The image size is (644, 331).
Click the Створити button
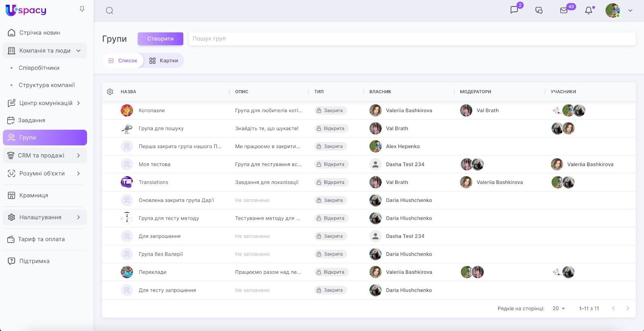click(x=160, y=39)
